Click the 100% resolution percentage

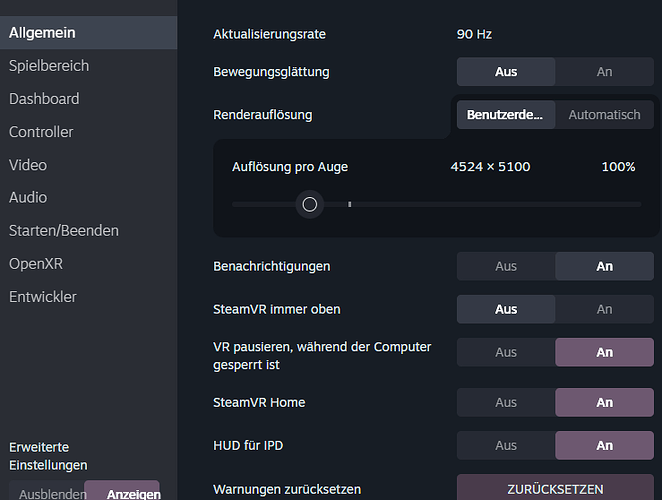[x=619, y=167]
